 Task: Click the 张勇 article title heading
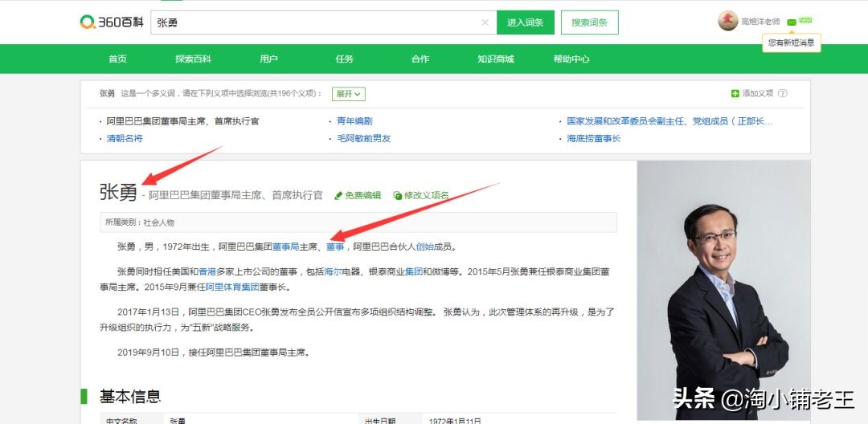pos(118,192)
